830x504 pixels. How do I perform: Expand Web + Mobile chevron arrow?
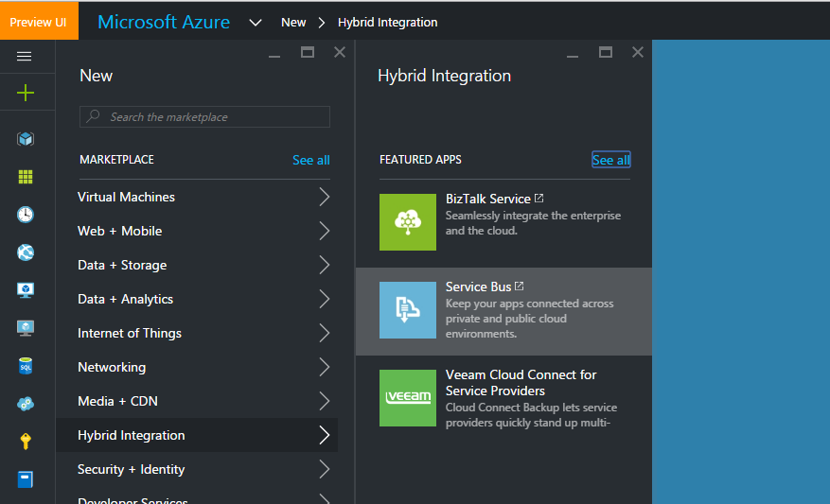(325, 231)
